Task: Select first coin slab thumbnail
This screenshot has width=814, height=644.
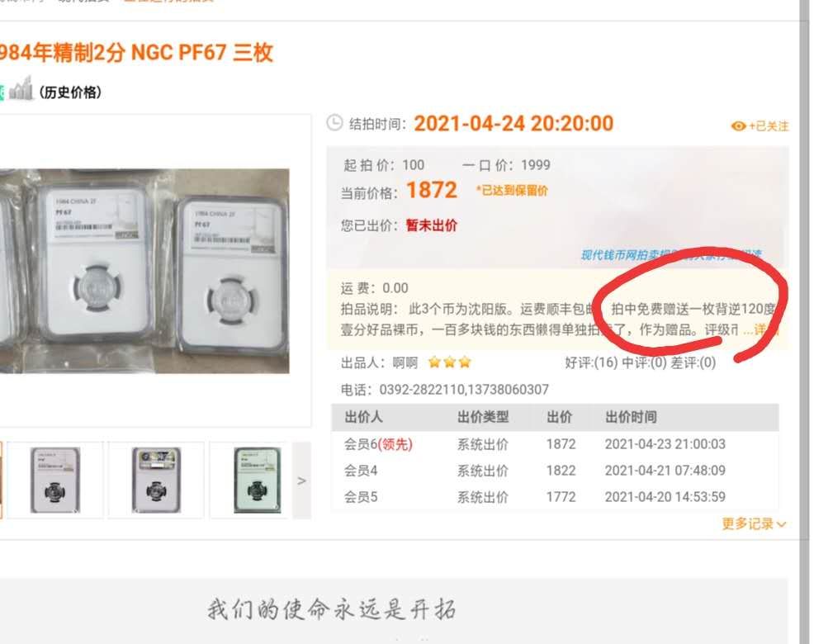Action: 55,480
